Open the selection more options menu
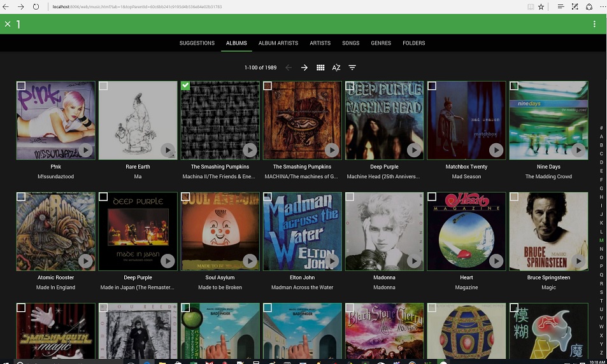 [x=594, y=24]
